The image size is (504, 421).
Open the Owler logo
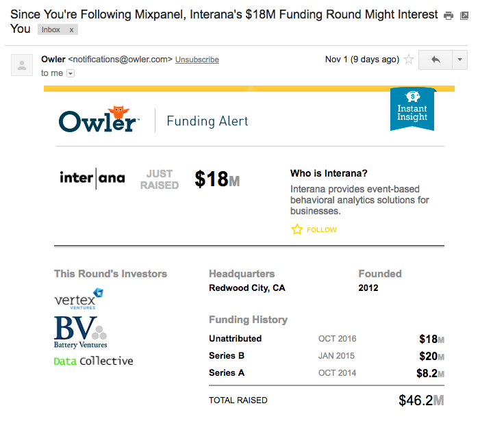click(99, 119)
